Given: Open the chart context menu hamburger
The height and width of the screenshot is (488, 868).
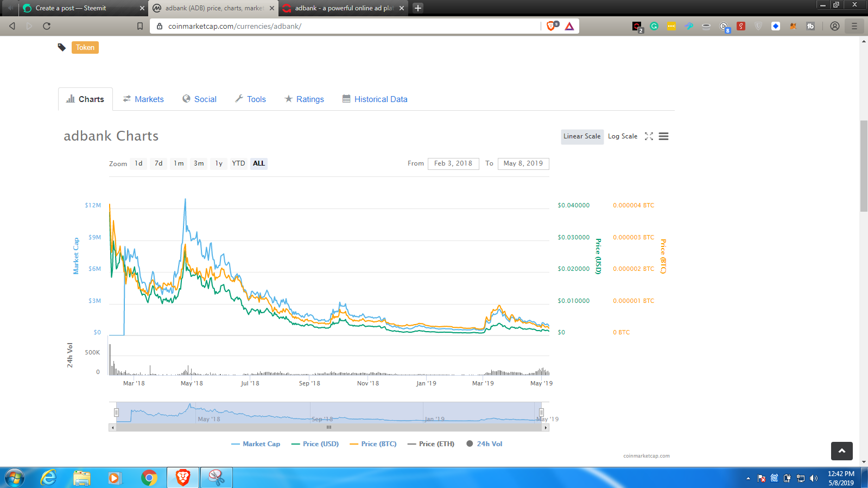Looking at the screenshot, I should (663, 136).
